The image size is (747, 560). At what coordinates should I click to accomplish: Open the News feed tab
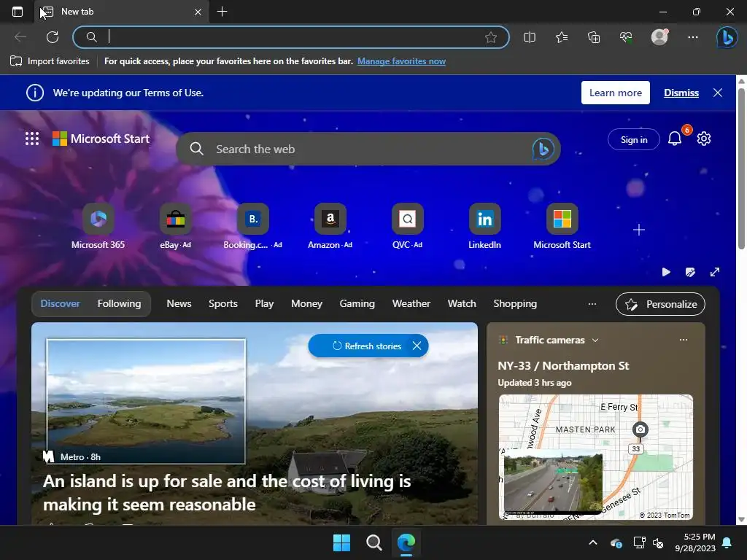(x=179, y=304)
